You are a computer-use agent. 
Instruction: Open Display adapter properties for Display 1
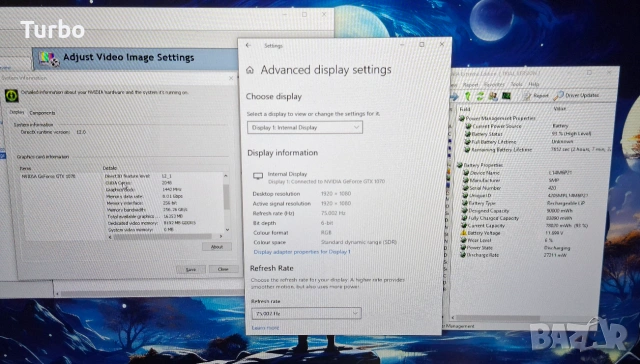coord(302,252)
